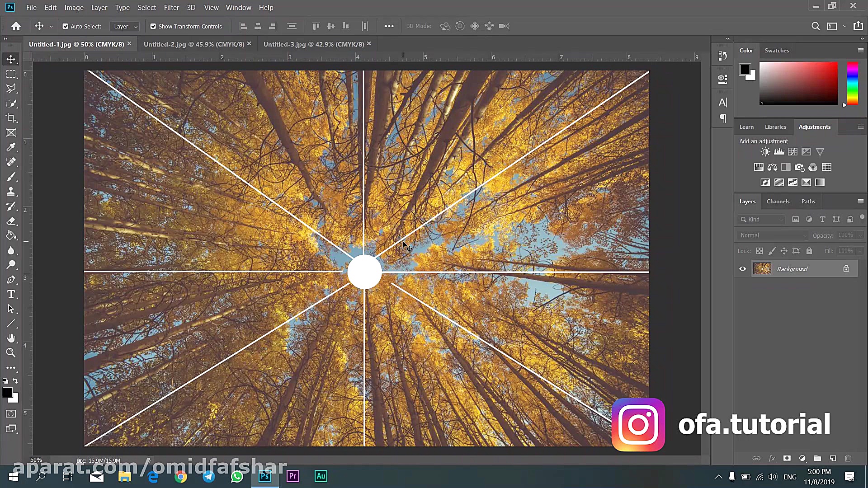Viewport: 868px width, 488px height.
Task: Open the Auto-Select Layer dropdown
Action: [x=125, y=27]
